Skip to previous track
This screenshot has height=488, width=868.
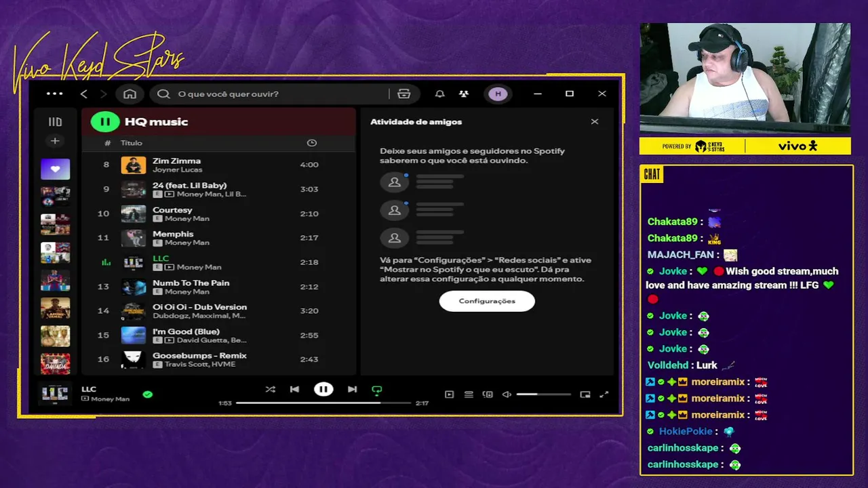click(294, 389)
